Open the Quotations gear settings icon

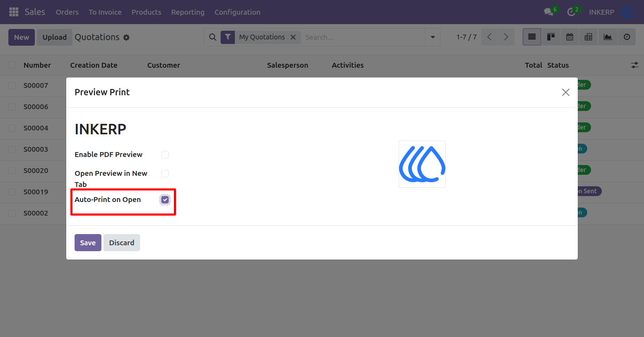point(127,37)
